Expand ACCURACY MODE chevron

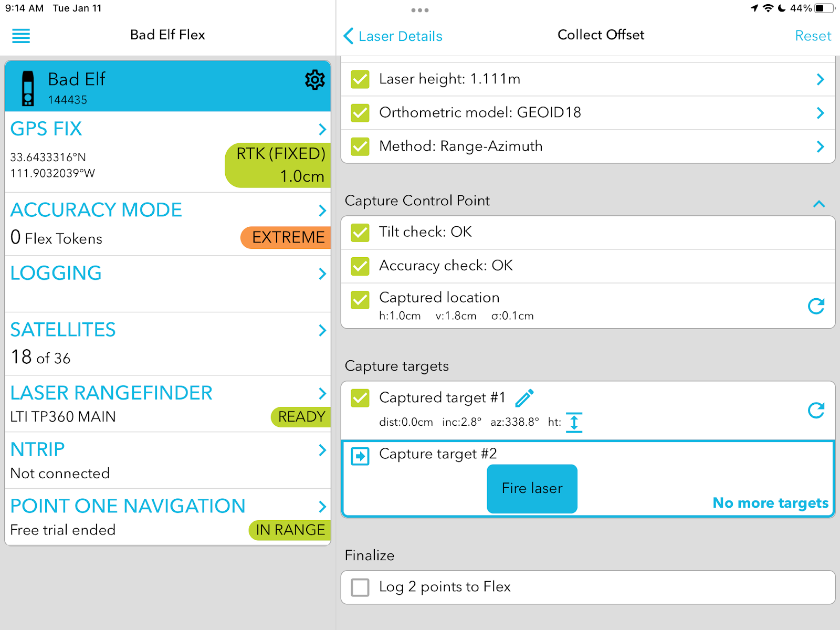click(322, 211)
